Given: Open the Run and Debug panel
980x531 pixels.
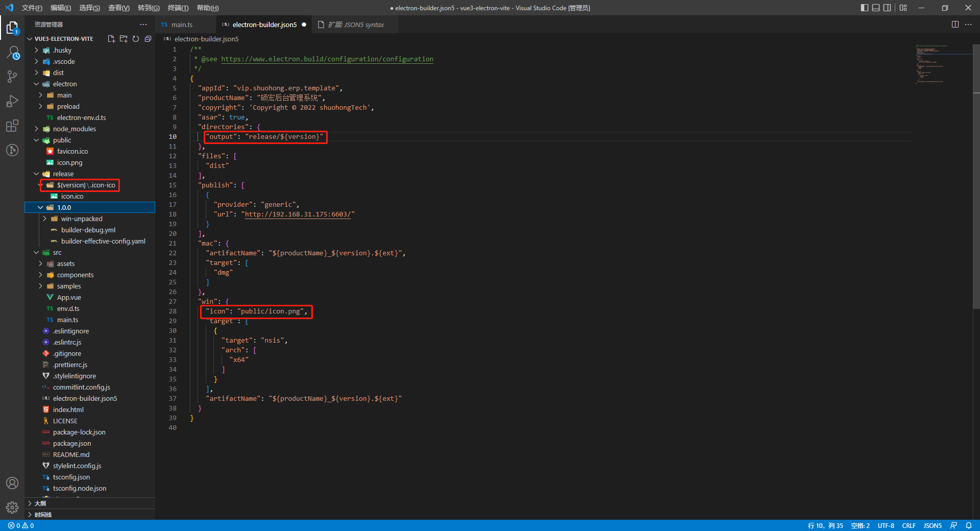Looking at the screenshot, I should 13,101.
